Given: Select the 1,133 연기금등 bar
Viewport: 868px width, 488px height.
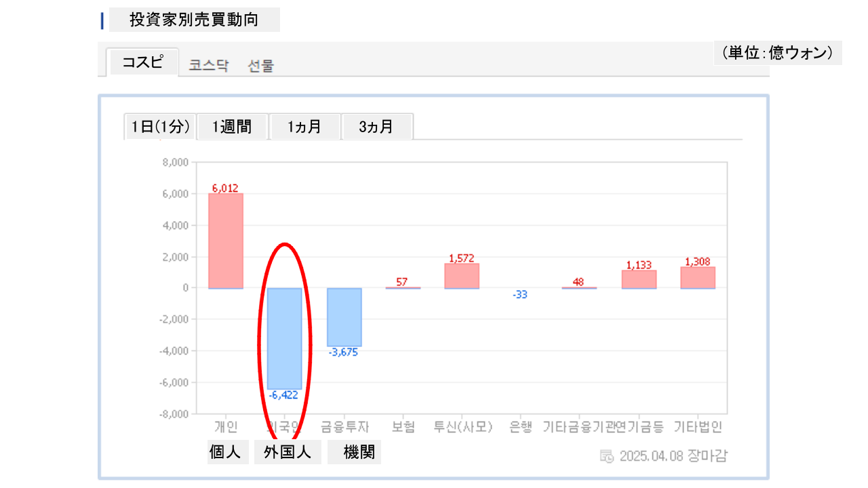Looking at the screenshot, I should pos(639,279).
